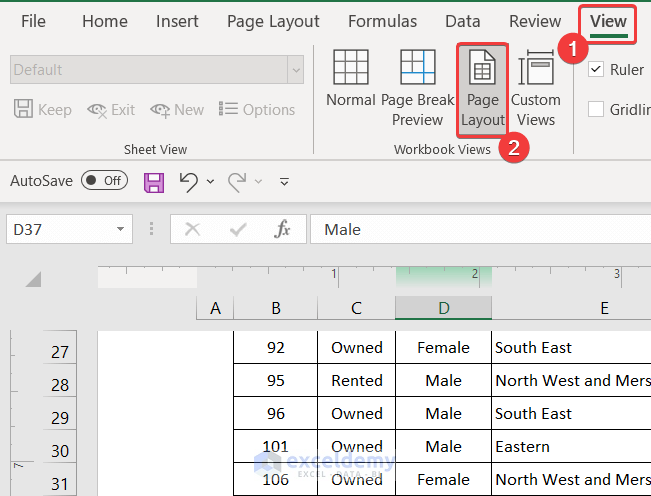Toggle the Gridlines checkbox
This screenshot has height=496, width=651.
(596, 110)
